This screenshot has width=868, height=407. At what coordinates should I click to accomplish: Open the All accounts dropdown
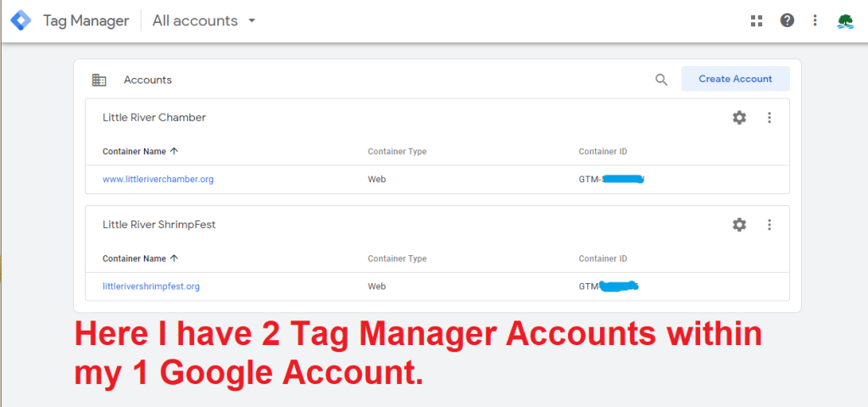tap(203, 21)
